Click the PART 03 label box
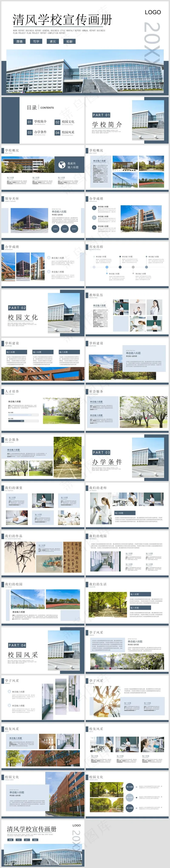Image resolution: width=170 pixels, height=868 pixels. 101,452
